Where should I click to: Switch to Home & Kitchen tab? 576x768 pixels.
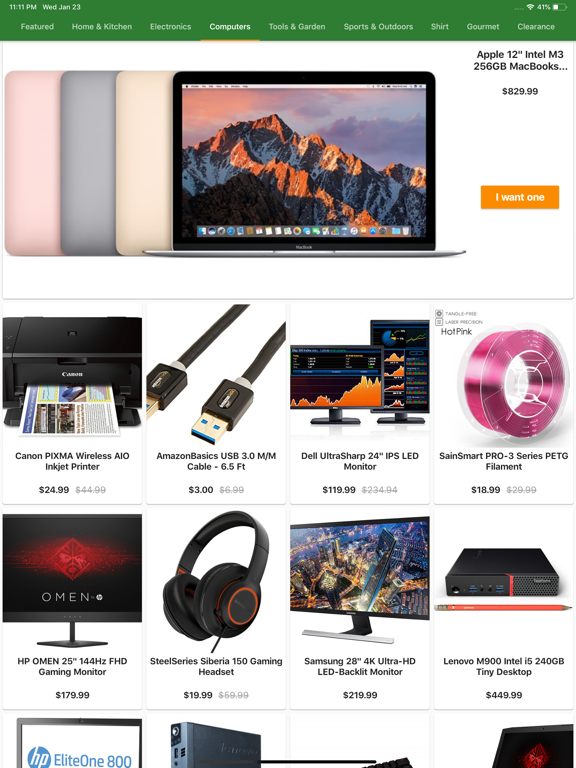point(102,26)
